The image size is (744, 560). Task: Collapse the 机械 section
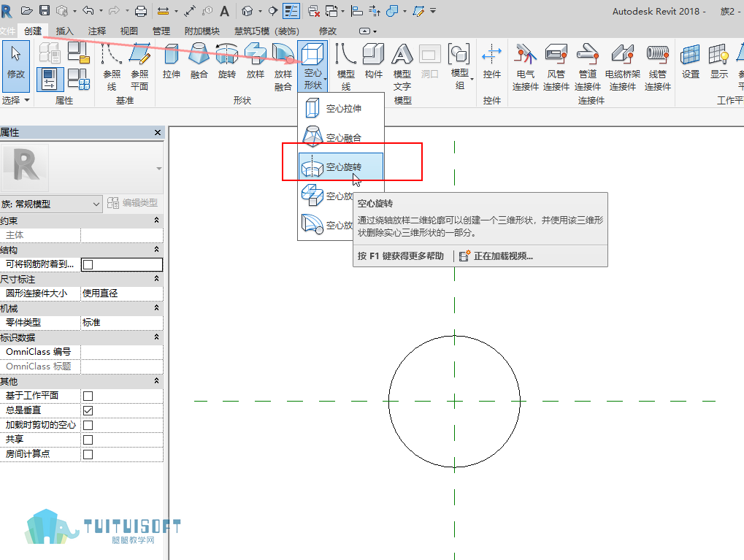(156, 308)
